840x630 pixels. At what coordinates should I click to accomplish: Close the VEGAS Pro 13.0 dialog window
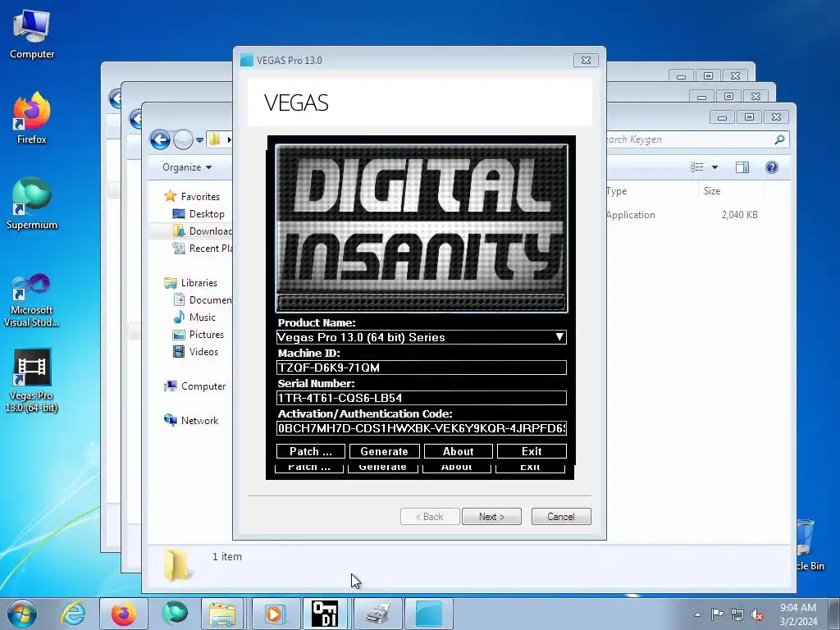tap(586, 60)
